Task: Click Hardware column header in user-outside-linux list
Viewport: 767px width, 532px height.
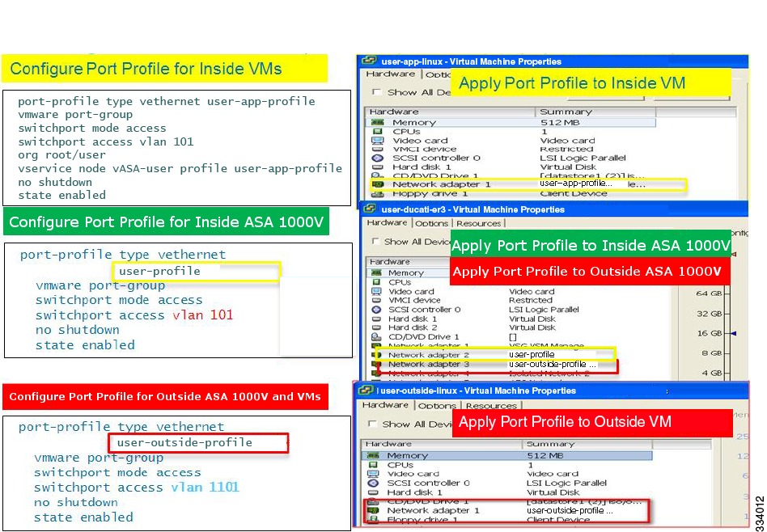Action: point(443,444)
